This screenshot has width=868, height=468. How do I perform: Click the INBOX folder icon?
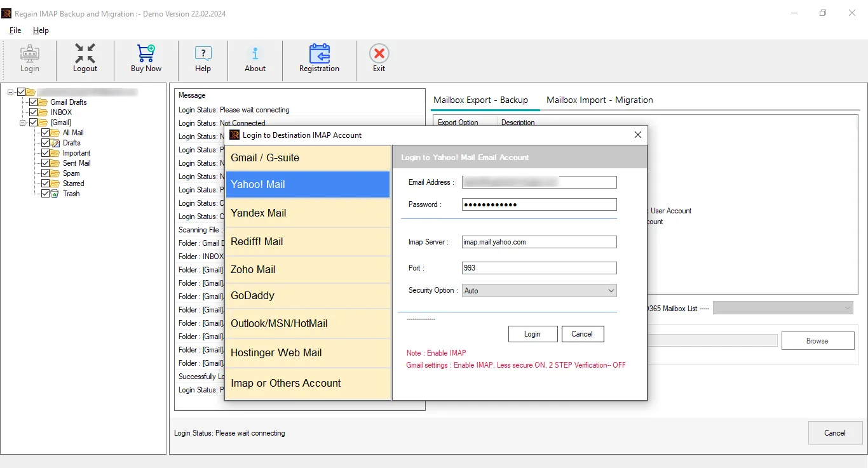click(x=43, y=112)
